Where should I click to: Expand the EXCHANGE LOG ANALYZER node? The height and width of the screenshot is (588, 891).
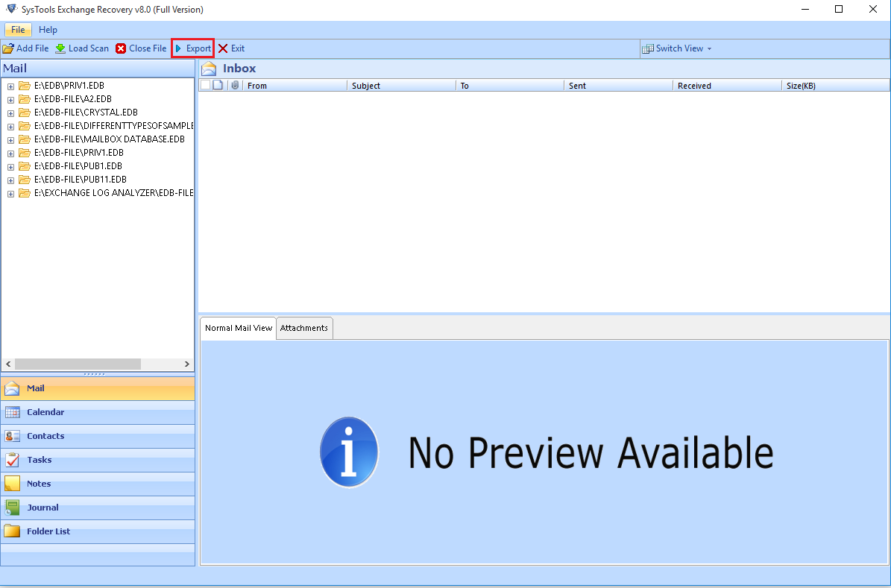coord(10,194)
